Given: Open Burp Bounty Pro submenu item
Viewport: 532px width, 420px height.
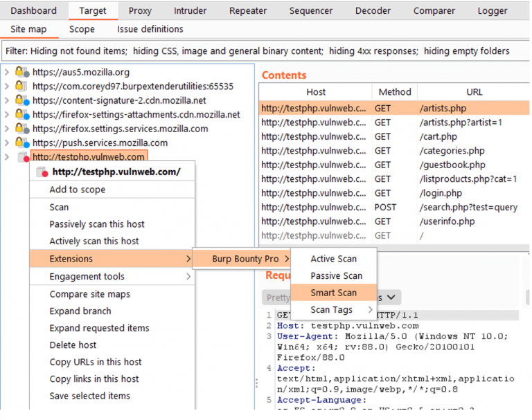Looking at the screenshot, I should point(242,259).
